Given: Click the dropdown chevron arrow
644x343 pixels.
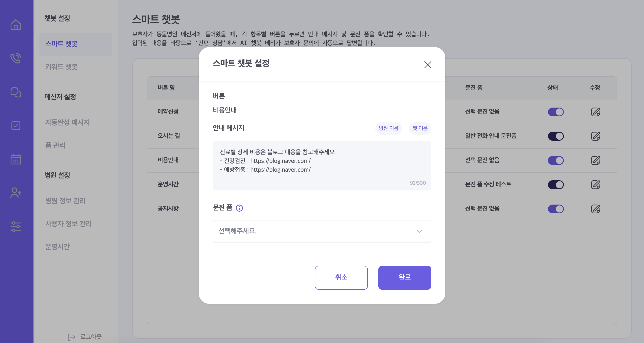Looking at the screenshot, I should (x=419, y=231).
